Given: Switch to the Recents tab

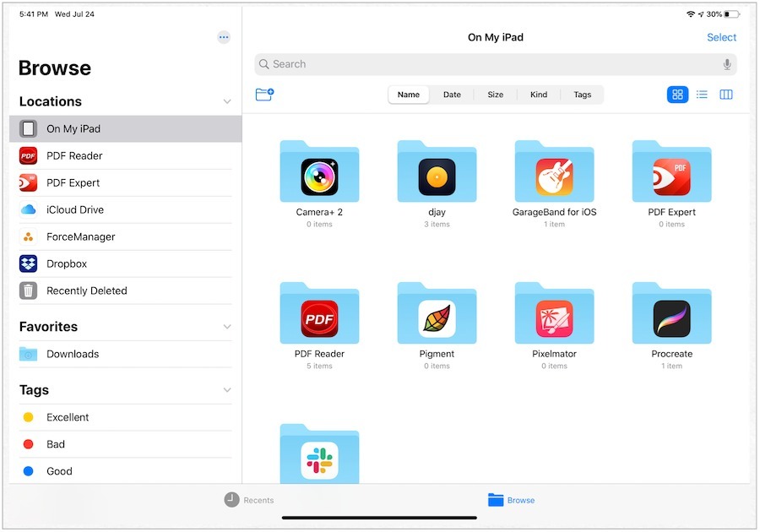Looking at the screenshot, I should (249, 500).
